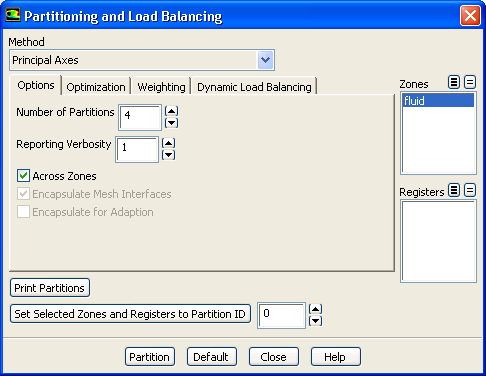Open the Dynamic Load Balancing tab
The width and height of the screenshot is (486, 376).
[254, 87]
